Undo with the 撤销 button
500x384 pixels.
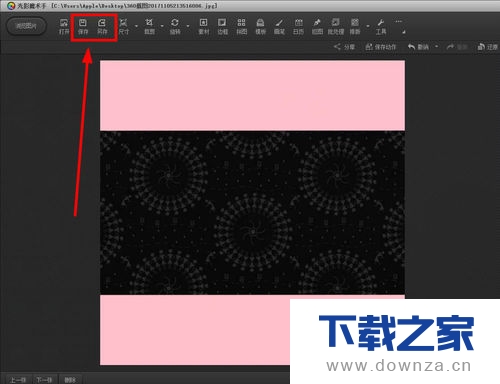pos(418,47)
